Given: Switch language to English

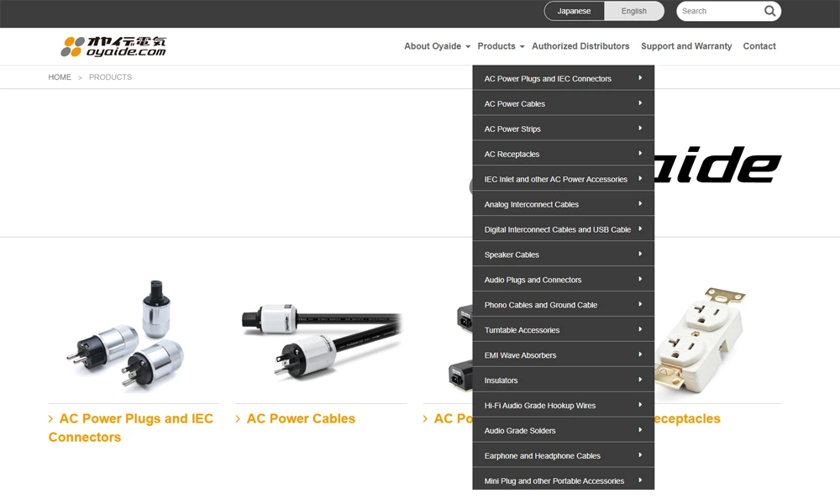Looking at the screenshot, I should coord(633,11).
